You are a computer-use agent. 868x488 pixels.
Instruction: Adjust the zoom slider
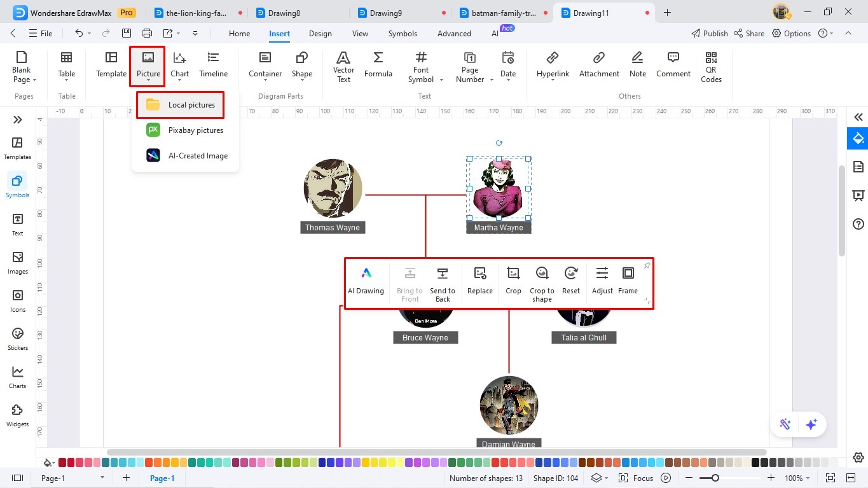pos(715,478)
